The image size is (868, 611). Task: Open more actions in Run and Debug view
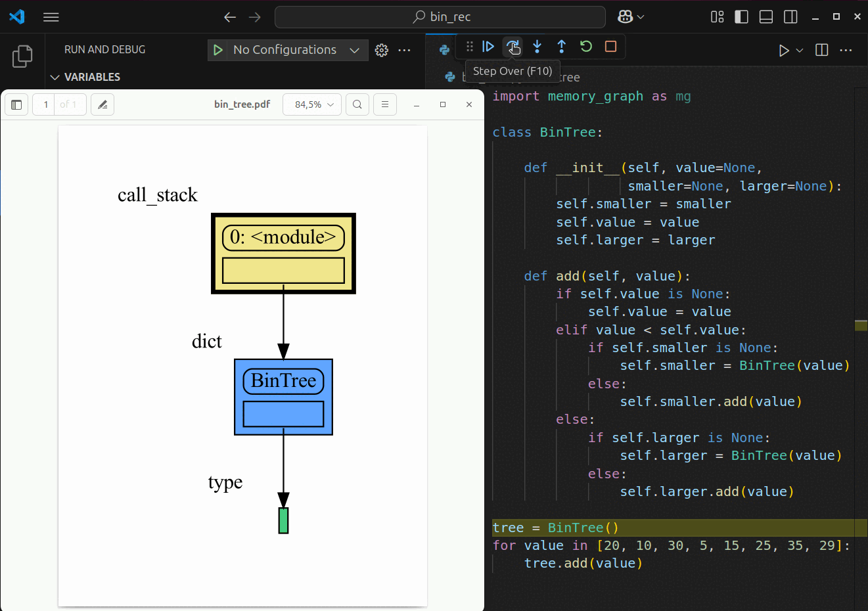tap(404, 49)
